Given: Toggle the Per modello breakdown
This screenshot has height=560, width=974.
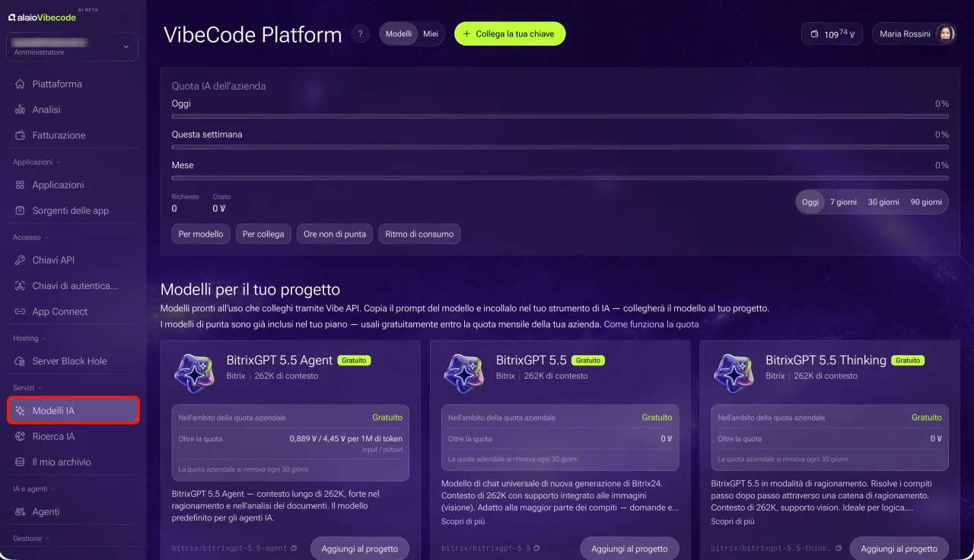Looking at the screenshot, I should click(x=201, y=234).
